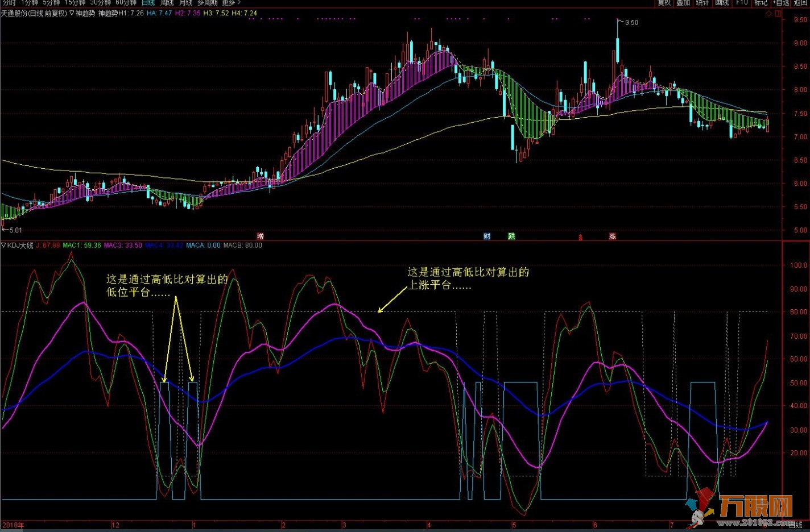Click the 9.50 high price label

tap(631, 23)
